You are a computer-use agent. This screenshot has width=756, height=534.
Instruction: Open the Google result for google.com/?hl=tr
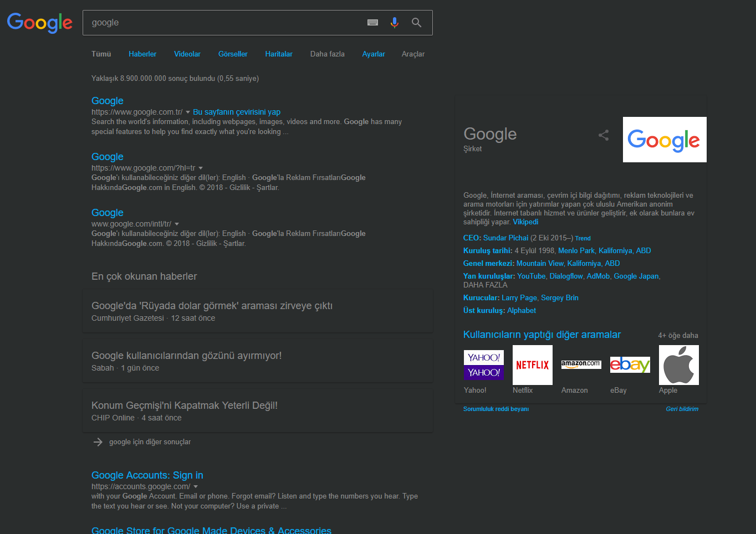coord(108,157)
